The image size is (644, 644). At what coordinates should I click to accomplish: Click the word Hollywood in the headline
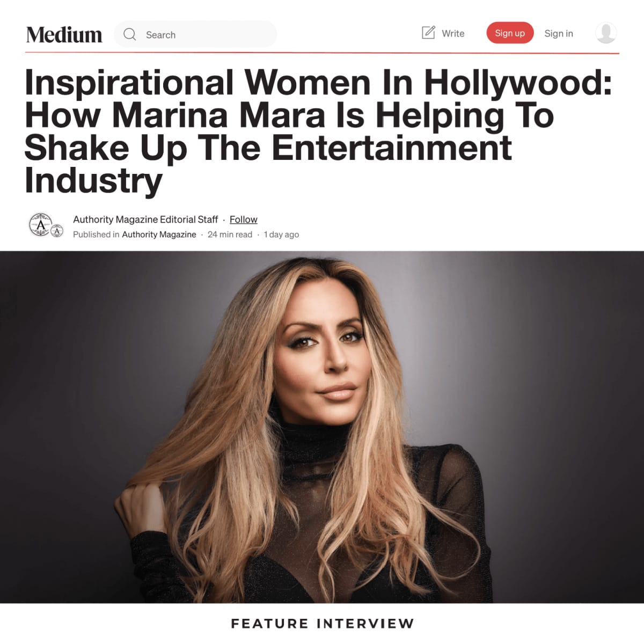[x=517, y=83]
